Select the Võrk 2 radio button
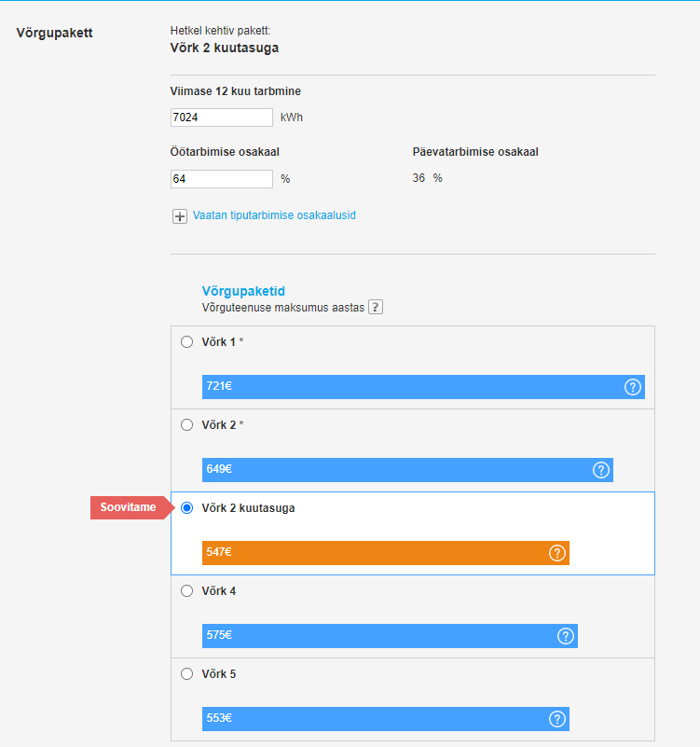Viewport: 700px width, 747px height. (x=186, y=424)
